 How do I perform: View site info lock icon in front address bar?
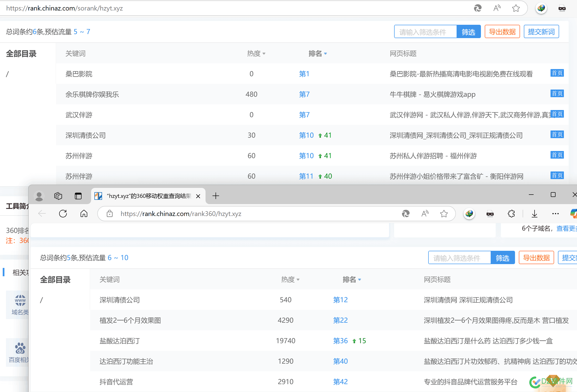[x=109, y=214]
